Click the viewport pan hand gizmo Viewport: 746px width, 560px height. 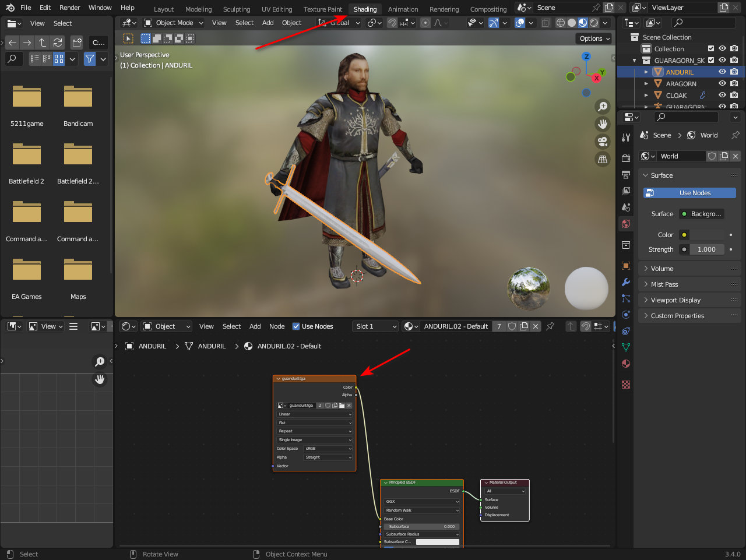point(603,124)
